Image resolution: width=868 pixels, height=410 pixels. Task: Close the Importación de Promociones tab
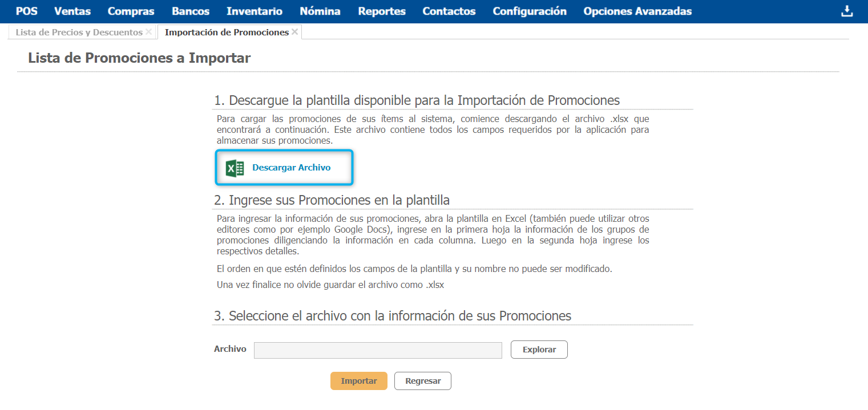point(294,32)
